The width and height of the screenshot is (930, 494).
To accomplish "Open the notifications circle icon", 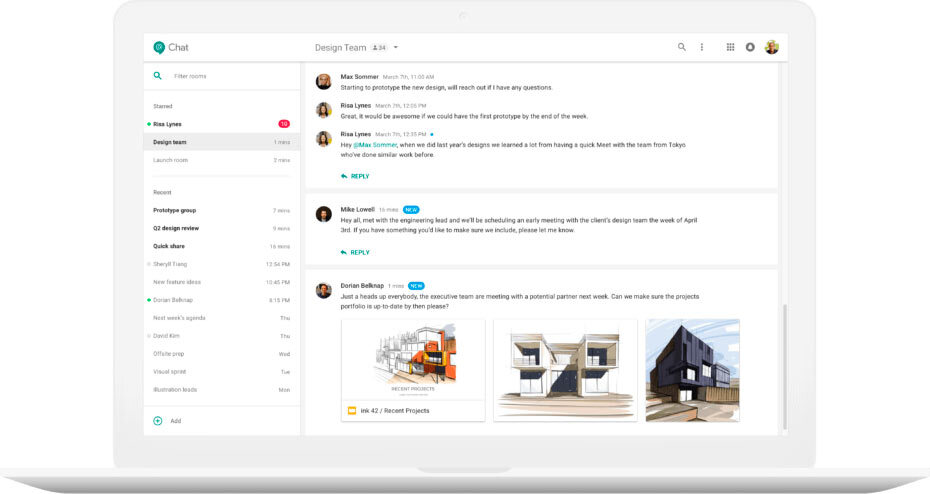I will (750, 47).
